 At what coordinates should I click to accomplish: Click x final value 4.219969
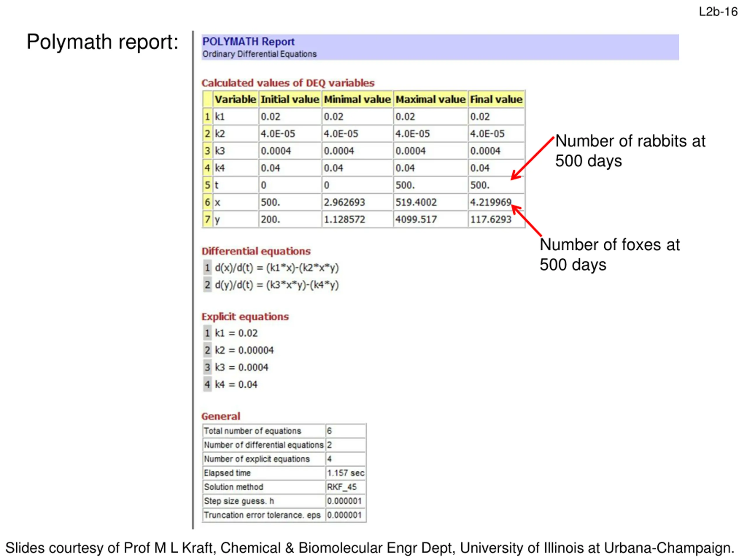pos(491,202)
